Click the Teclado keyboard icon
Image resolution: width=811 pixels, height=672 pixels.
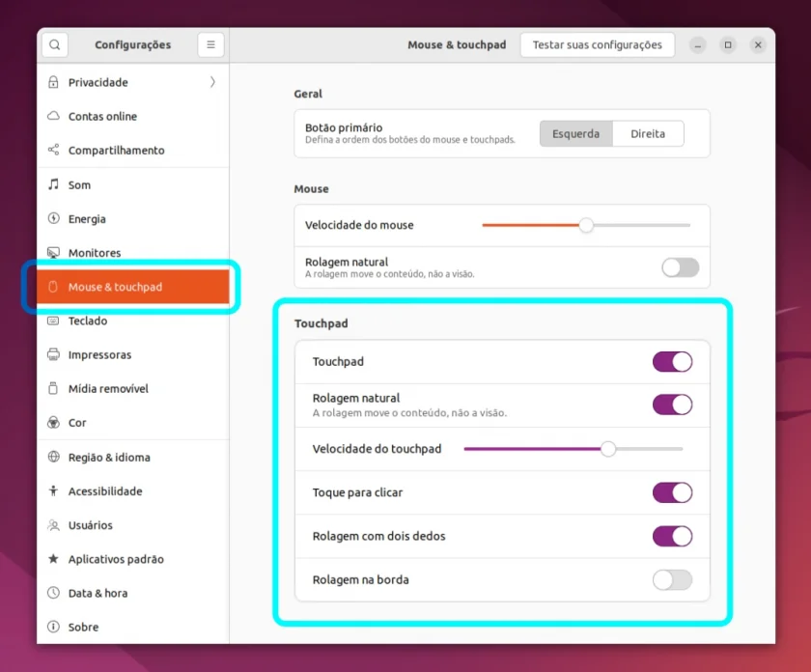coord(53,321)
